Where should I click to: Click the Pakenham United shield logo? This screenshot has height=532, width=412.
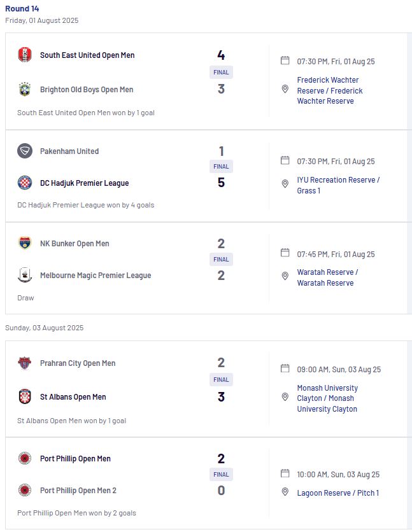pyautogui.click(x=25, y=151)
